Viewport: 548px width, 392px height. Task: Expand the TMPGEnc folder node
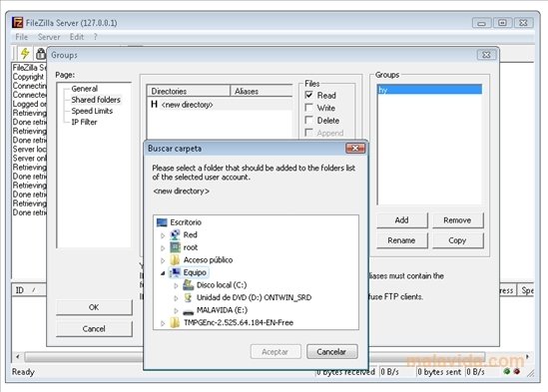[x=163, y=323]
